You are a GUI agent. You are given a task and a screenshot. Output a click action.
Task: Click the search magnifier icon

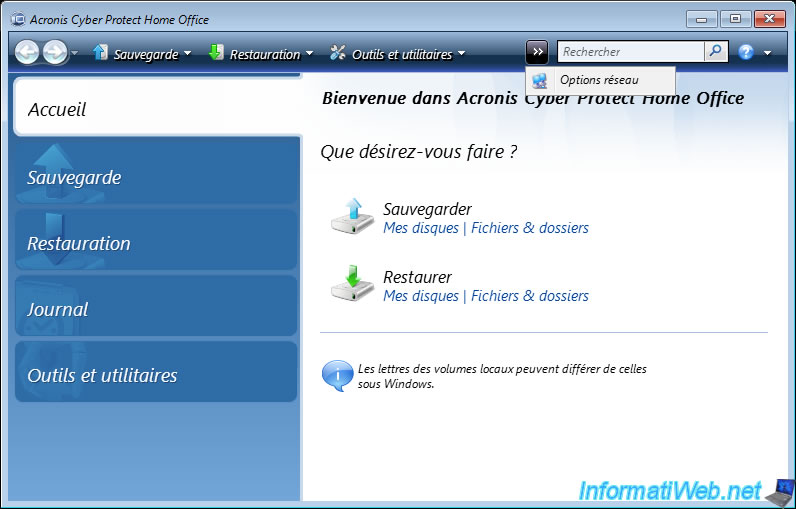pyautogui.click(x=716, y=52)
